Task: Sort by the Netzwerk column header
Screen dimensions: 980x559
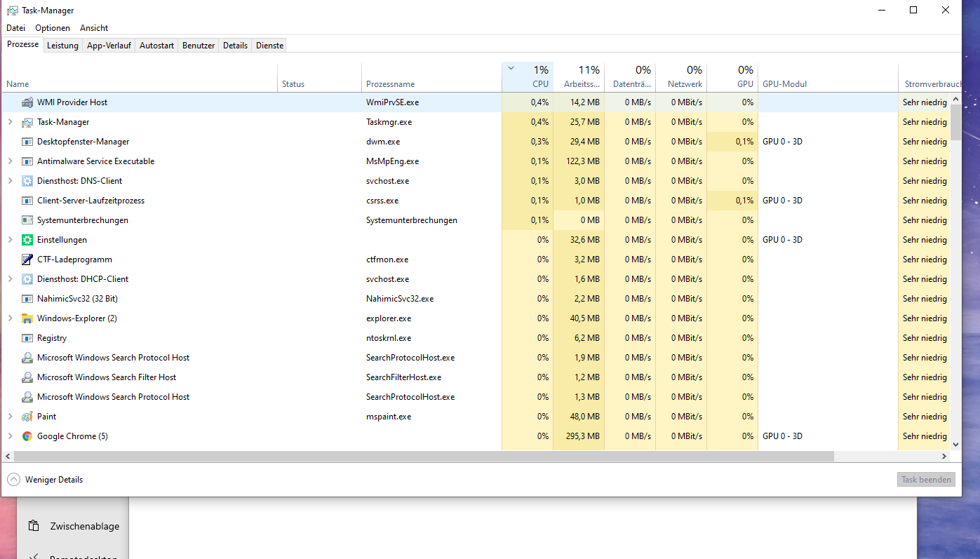Action: [x=681, y=77]
